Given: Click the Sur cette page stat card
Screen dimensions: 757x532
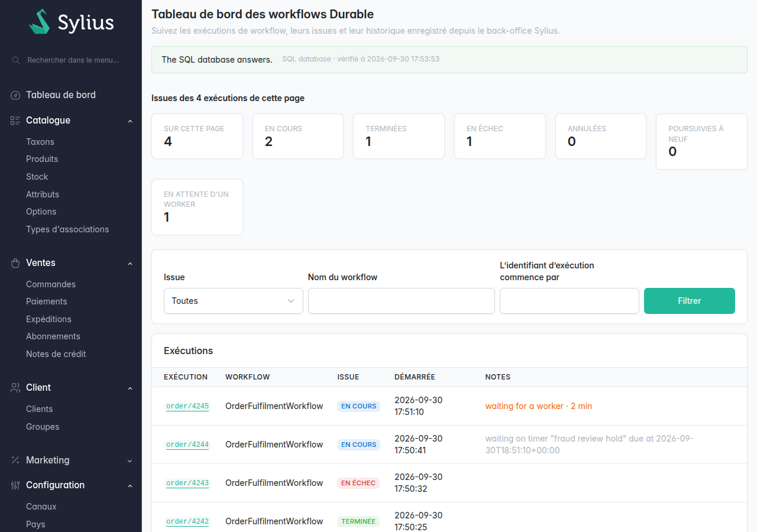Looking at the screenshot, I should tap(197, 137).
